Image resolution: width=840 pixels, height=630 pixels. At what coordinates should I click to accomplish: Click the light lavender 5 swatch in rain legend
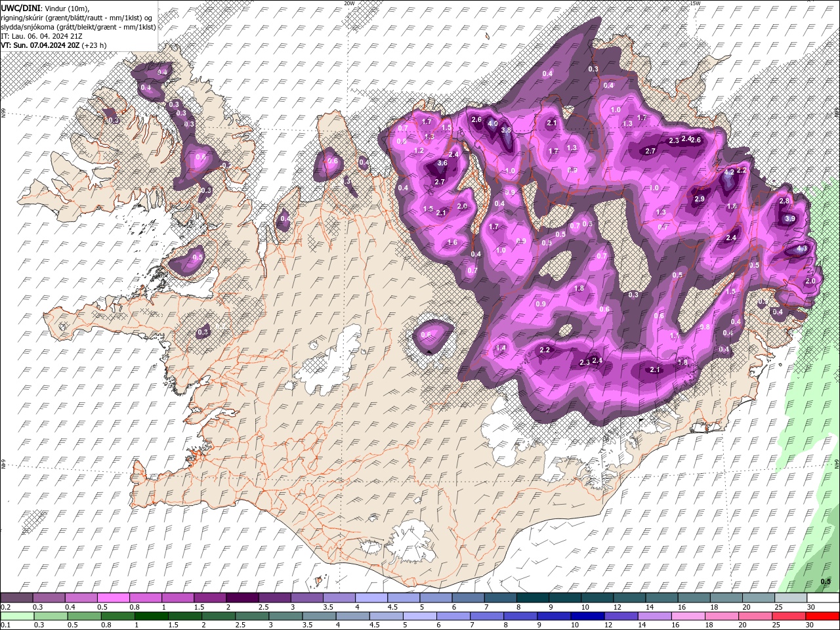tap(420, 616)
